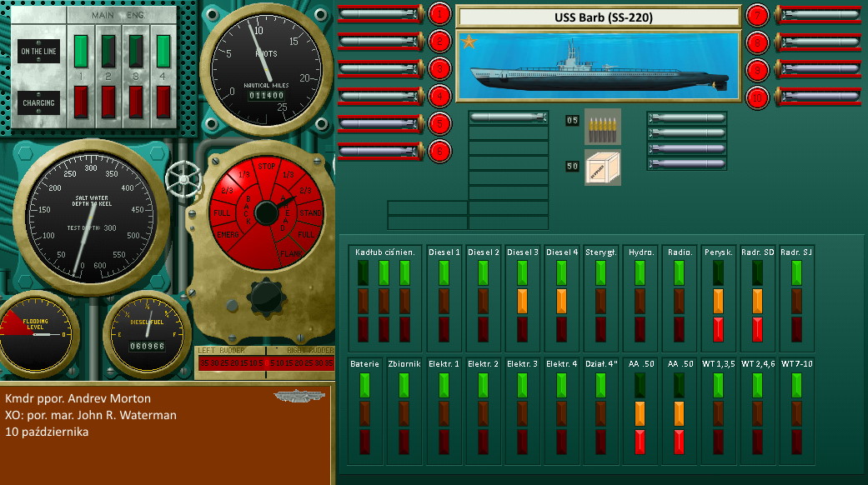This screenshot has width=868, height=485.
Task: Click the ammunition rounds icon
Action: point(602,125)
